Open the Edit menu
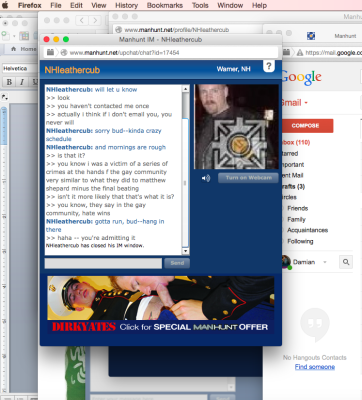Viewport: 362px width, 400px height. click(x=76, y=5)
